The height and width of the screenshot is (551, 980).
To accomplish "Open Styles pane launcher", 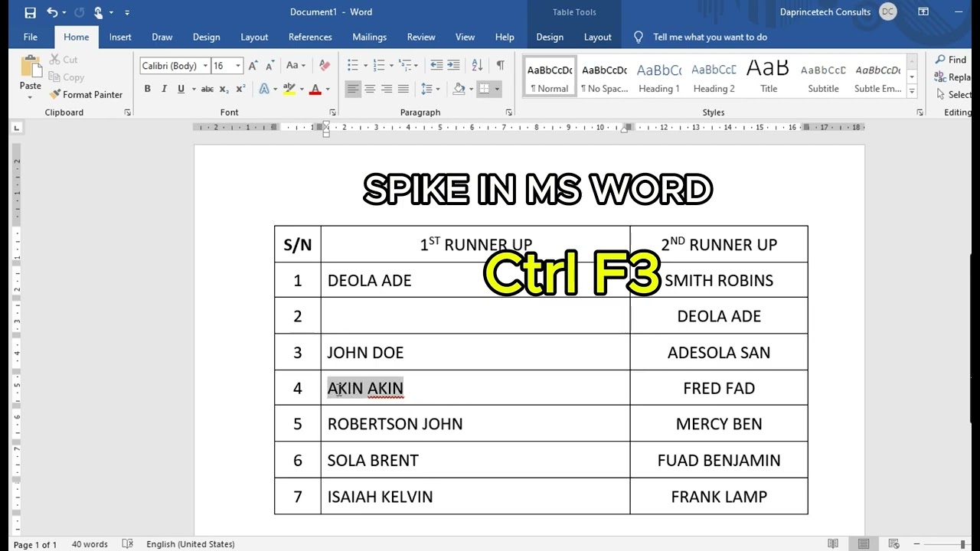I will pyautogui.click(x=920, y=112).
